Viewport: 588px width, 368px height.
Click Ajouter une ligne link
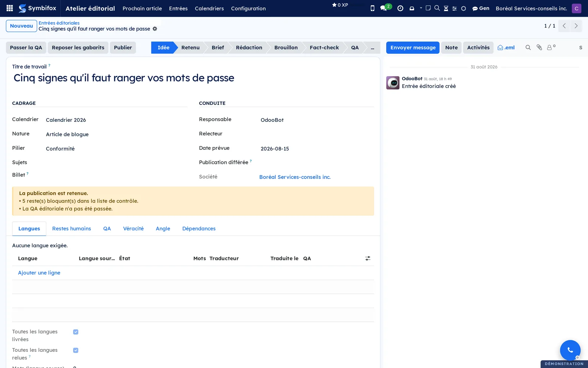[39, 273]
